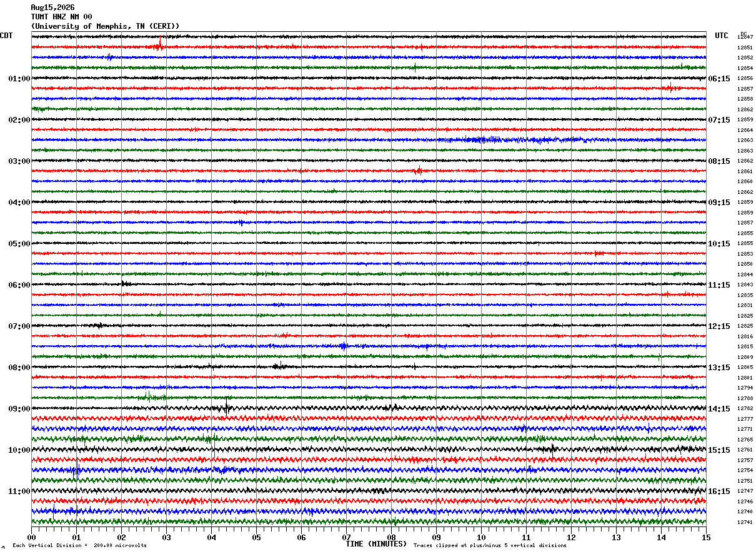Image resolution: width=756 pixels, height=554 pixels.
Task: Click the "09" minute tick label
Action: click(x=436, y=537)
